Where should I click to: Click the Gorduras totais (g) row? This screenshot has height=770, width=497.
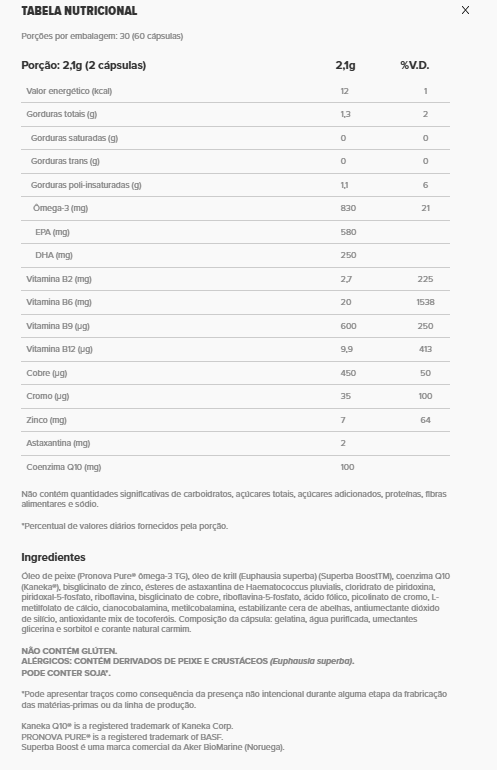pos(235,114)
